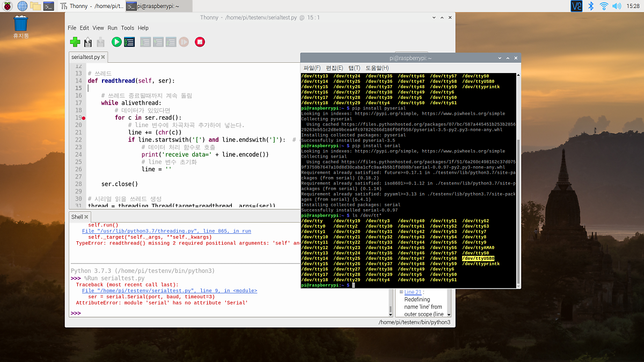
Task: Open Bluetooth settings from the system tray
Action: click(591, 6)
